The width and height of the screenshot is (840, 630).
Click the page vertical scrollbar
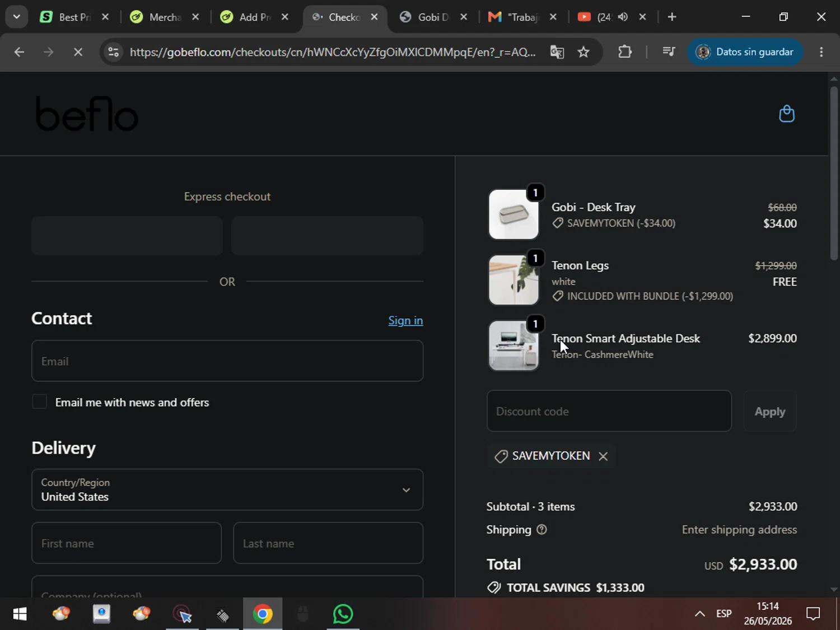pyautogui.click(x=834, y=172)
